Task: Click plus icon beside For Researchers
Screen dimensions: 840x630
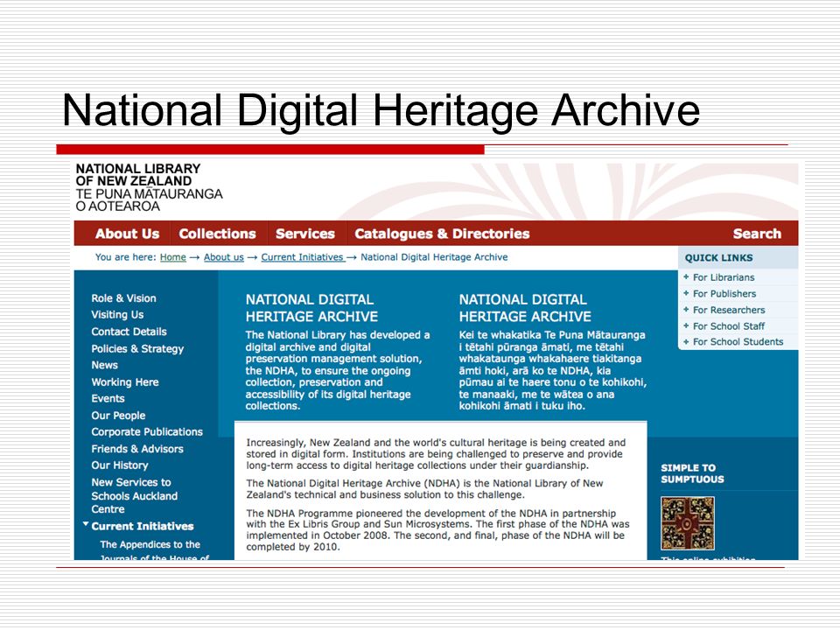Action: pyautogui.click(x=686, y=309)
